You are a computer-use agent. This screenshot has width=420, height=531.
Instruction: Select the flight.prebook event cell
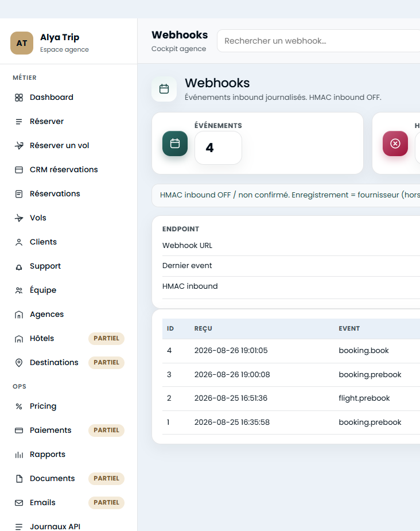click(x=364, y=398)
